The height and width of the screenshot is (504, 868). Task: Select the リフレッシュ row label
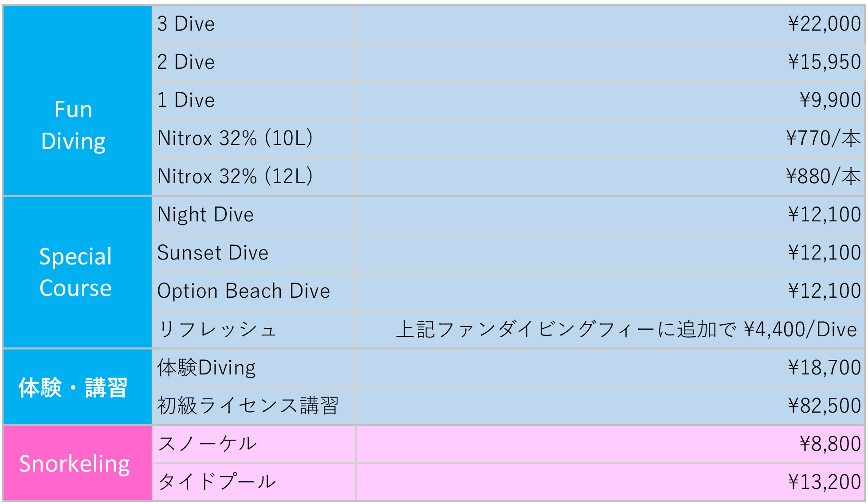tap(217, 330)
